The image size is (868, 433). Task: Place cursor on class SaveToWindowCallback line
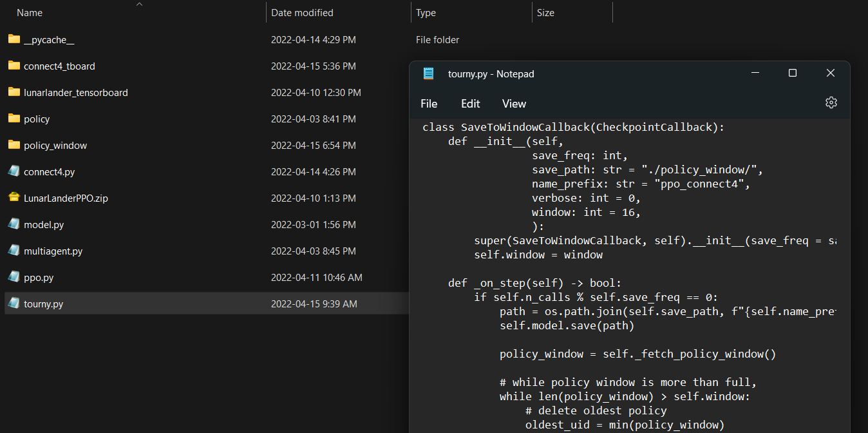coord(573,128)
